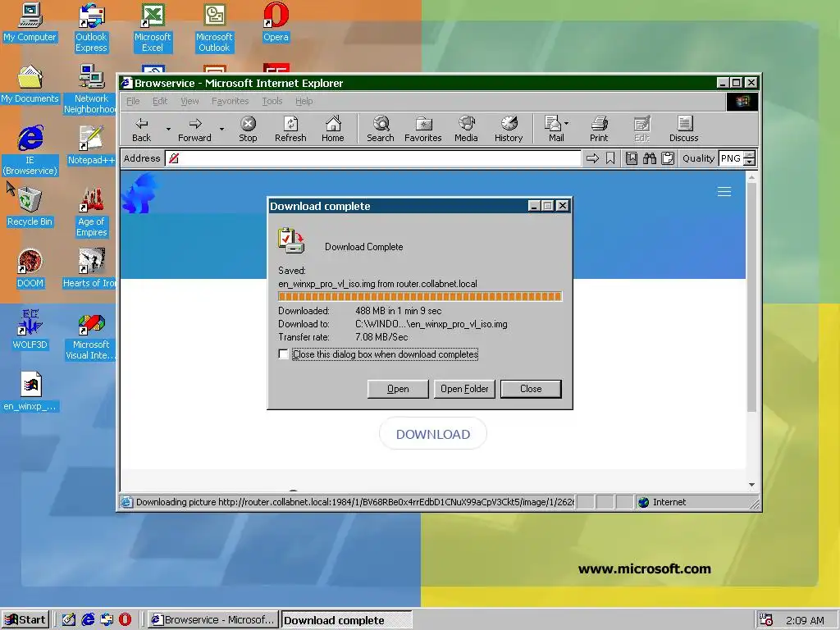Click the Go arrow next to address bar
This screenshot has height=630, width=840.
click(x=592, y=158)
